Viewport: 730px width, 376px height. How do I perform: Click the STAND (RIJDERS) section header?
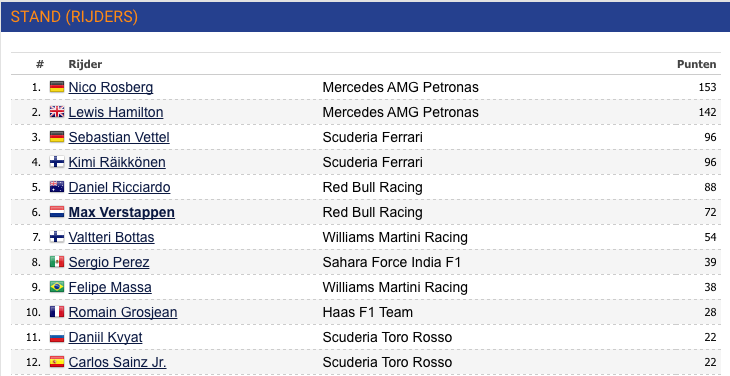[74, 17]
